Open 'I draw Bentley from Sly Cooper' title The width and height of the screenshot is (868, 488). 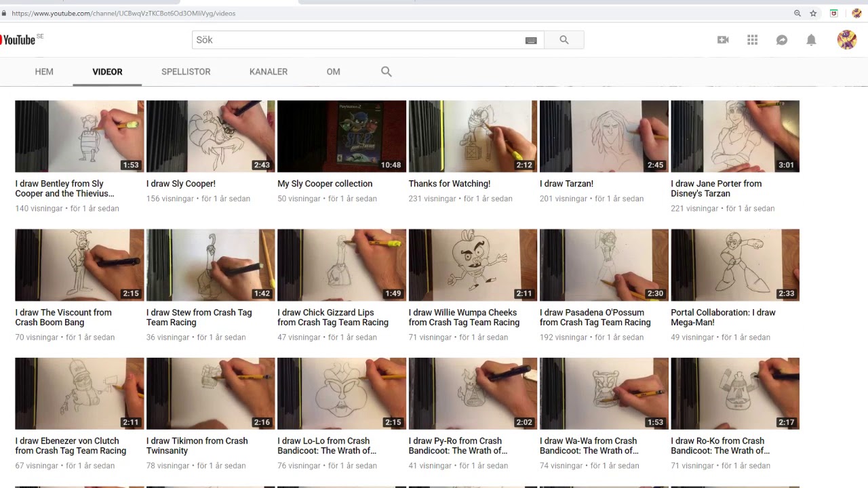point(64,188)
